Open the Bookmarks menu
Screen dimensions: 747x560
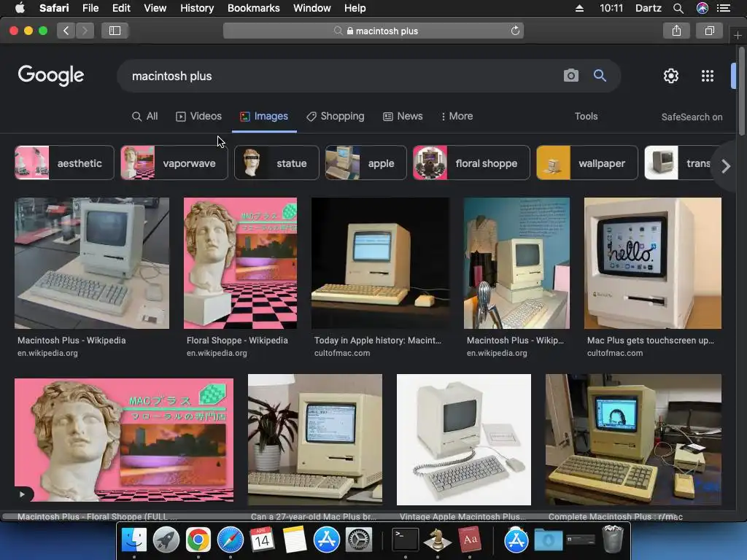253,8
